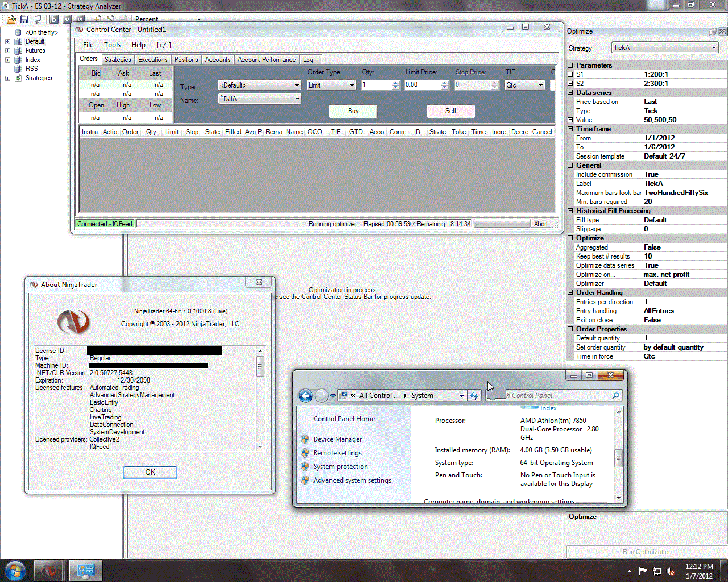
Task: Close the Optimize panel with its X icon
Action: tap(723, 32)
